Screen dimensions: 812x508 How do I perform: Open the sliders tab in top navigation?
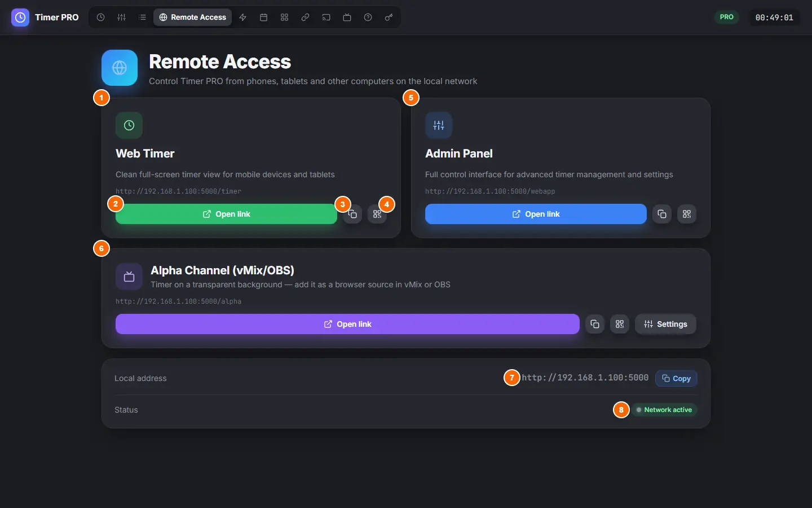[x=121, y=17]
